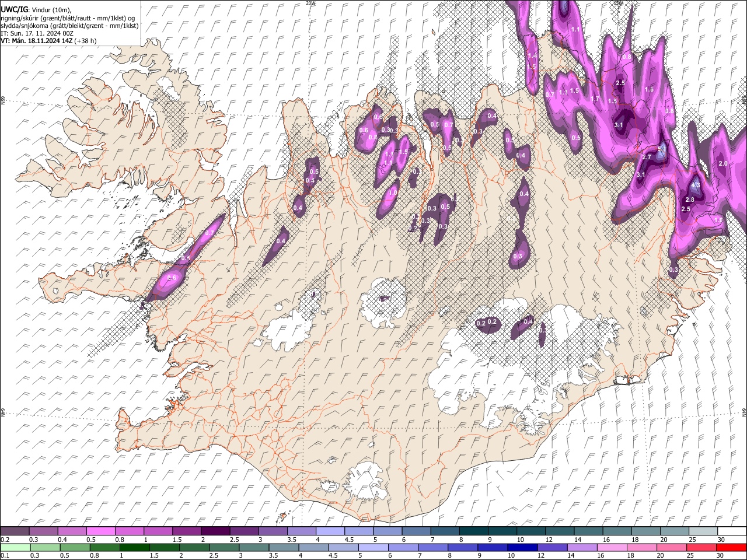Image resolution: width=747 pixels, height=560 pixels.
Task: Click the 2.0 precipitation value on the map
Action: point(722,164)
